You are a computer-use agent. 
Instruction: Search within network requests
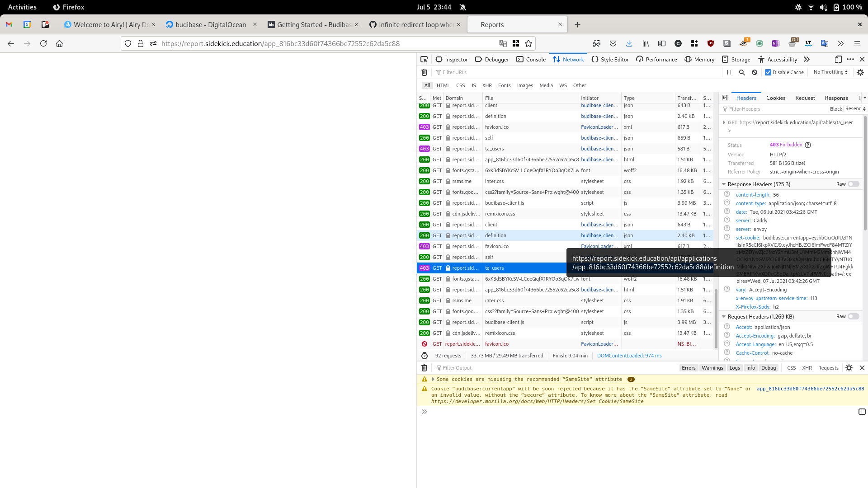[742, 72]
